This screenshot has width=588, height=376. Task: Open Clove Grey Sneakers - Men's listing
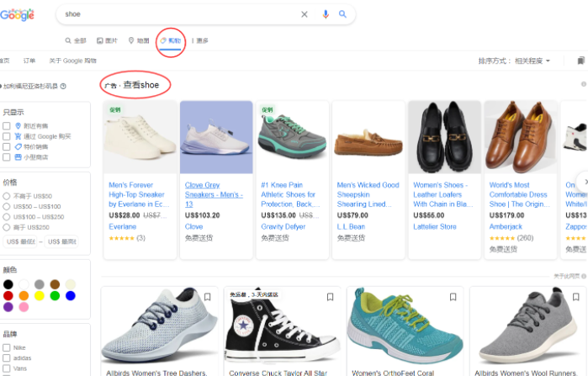pos(214,194)
